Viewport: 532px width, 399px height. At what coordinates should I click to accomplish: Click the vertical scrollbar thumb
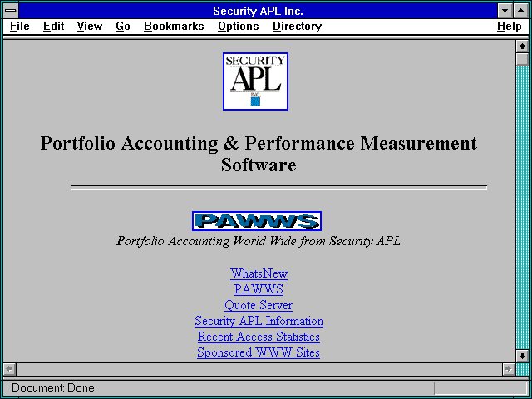522,59
